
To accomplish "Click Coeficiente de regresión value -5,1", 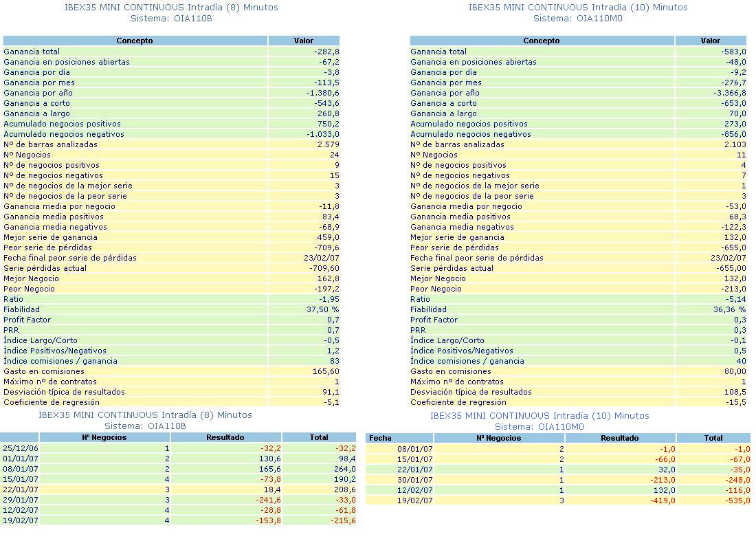I will 331,402.
